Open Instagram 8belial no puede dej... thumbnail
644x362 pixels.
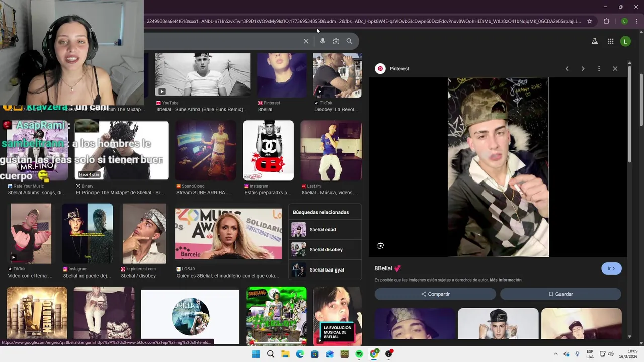point(88,233)
